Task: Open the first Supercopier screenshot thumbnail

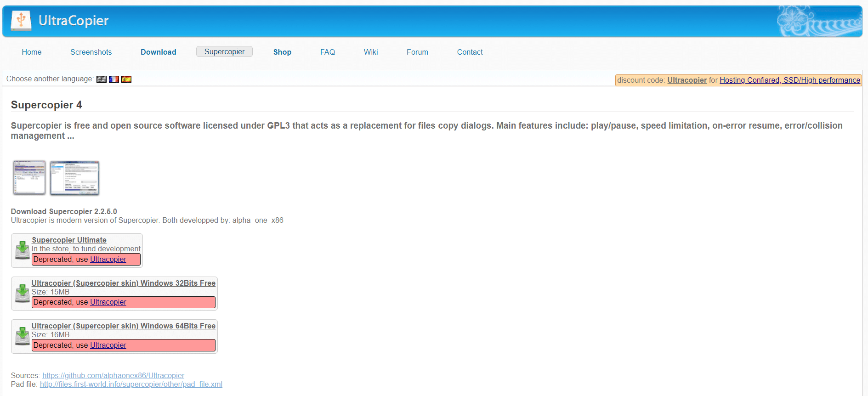Action: click(29, 178)
